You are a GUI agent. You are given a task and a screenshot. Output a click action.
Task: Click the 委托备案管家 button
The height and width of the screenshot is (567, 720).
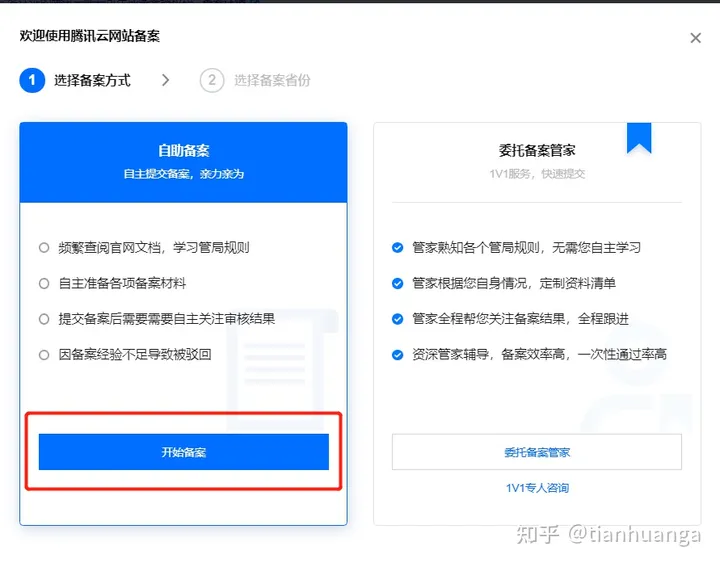pos(537,452)
